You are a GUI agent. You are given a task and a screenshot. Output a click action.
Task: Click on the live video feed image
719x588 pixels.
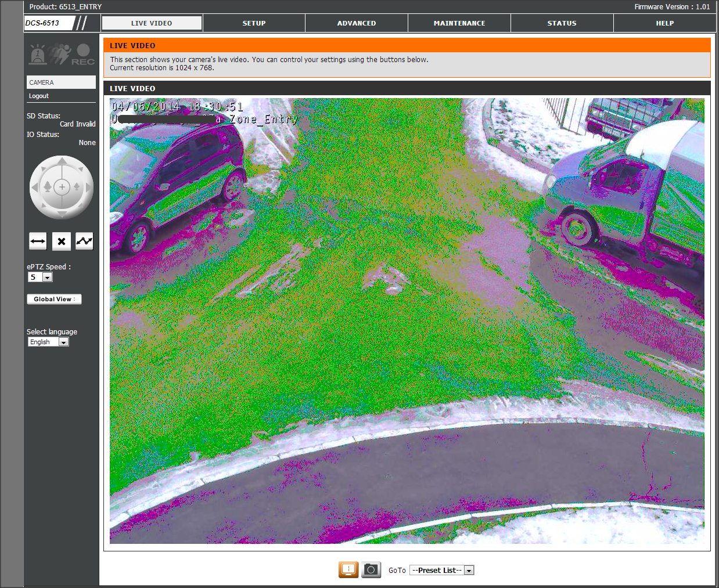click(407, 320)
